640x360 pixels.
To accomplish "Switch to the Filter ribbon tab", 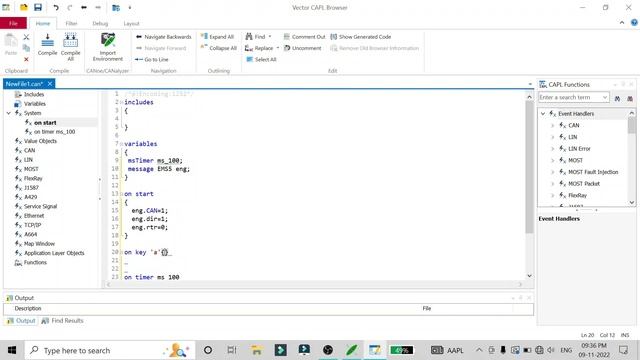I will (71, 24).
